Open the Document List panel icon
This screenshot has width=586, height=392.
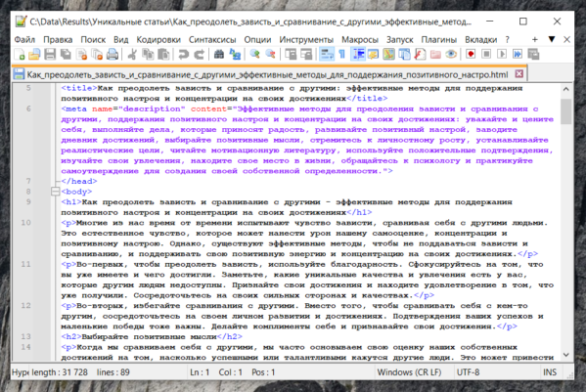[x=404, y=55]
